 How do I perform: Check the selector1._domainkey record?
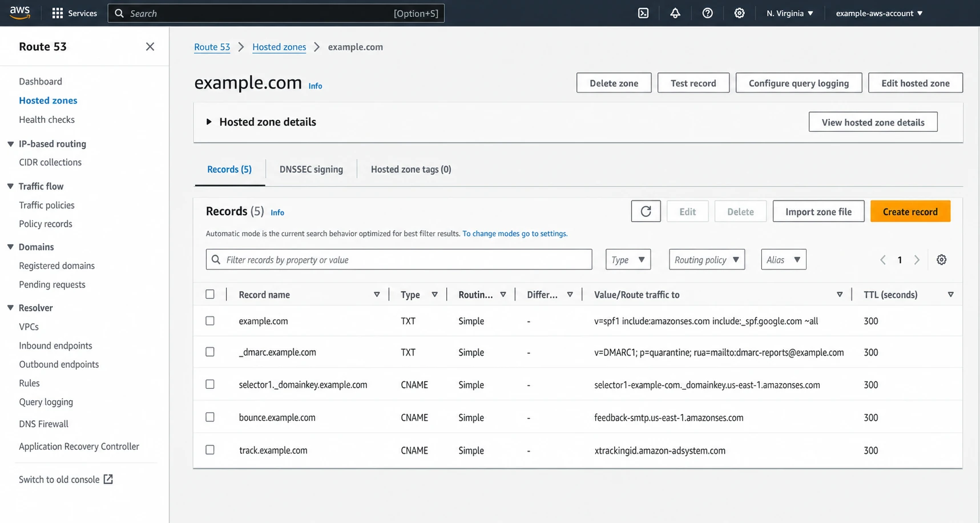(x=210, y=385)
